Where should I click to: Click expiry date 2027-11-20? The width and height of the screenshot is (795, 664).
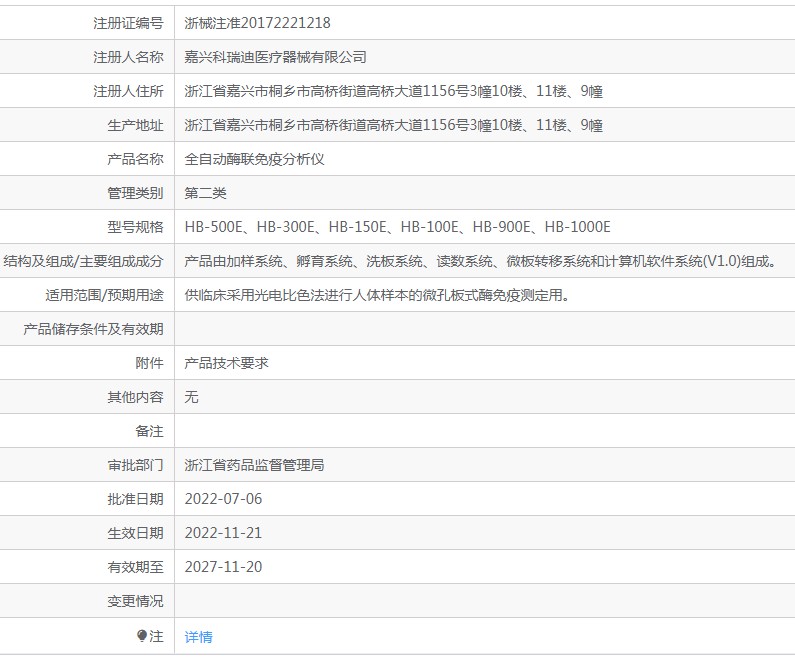pos(223,567)
